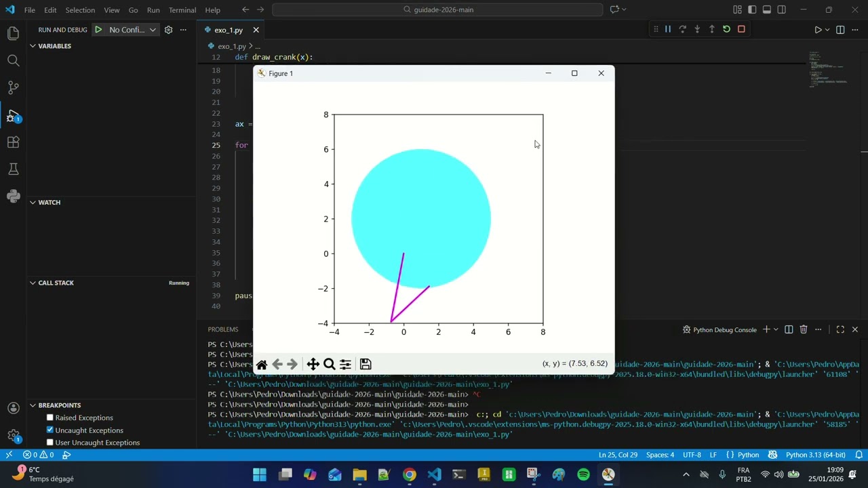Screen dimensions: 868x488
Task: Split the terminal panel
Action: click(x=789, y=329)
